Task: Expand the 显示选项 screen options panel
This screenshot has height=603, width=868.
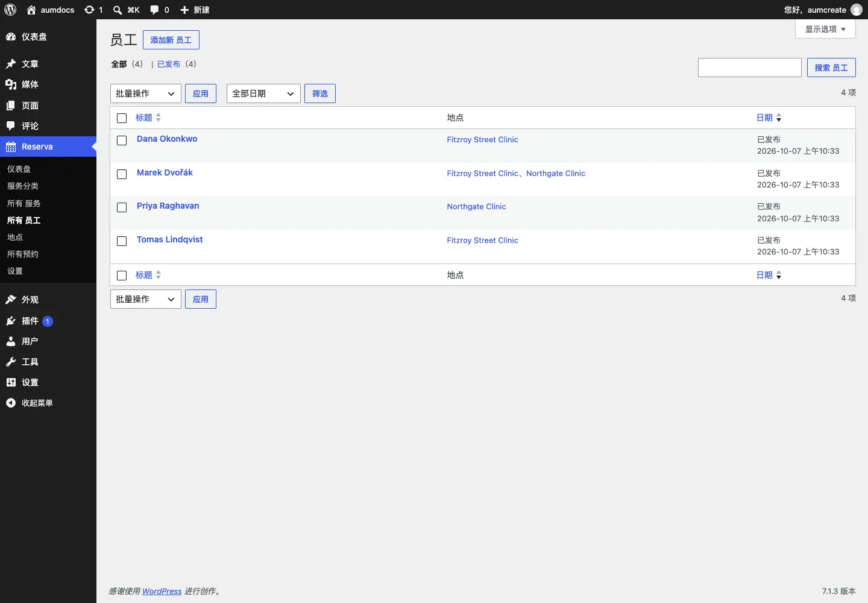Action: click(x=825, y=29)
